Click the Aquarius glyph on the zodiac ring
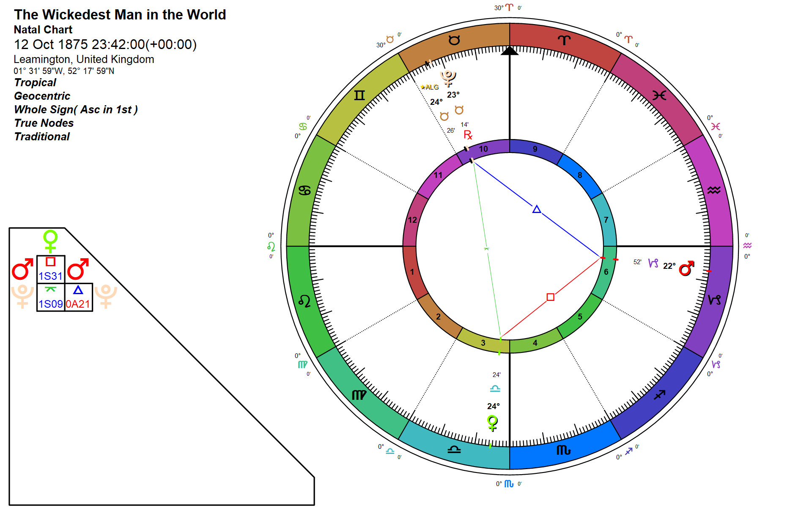 click(x=714, y=190)
